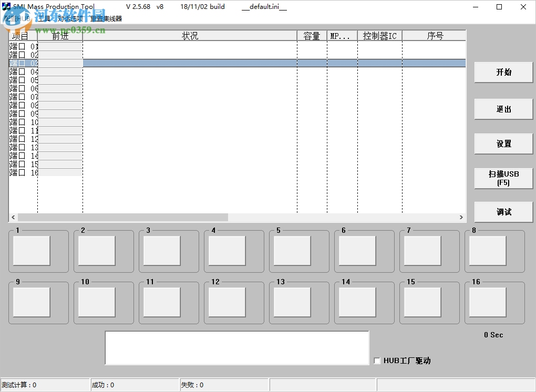Viewport: 536px width, 392px height.
Task: Click the SMI app title icon
Action: 6,6
